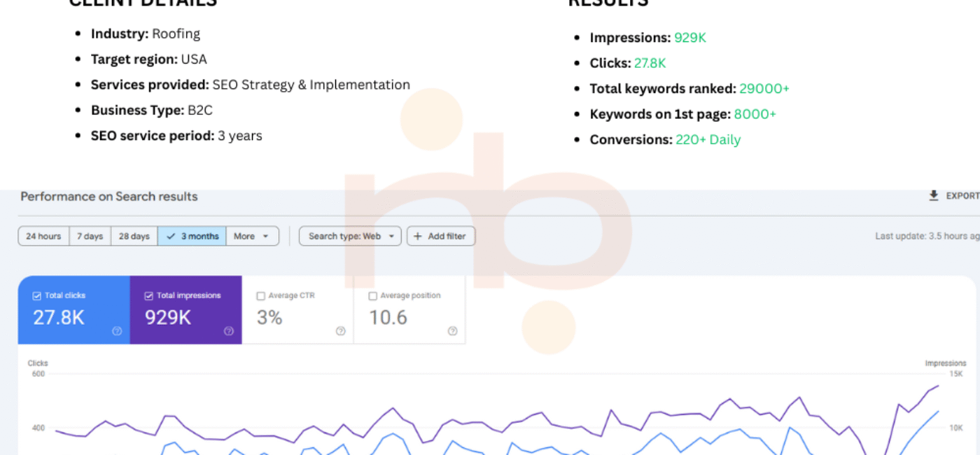Select the 7 days range tab

(90, 236)
